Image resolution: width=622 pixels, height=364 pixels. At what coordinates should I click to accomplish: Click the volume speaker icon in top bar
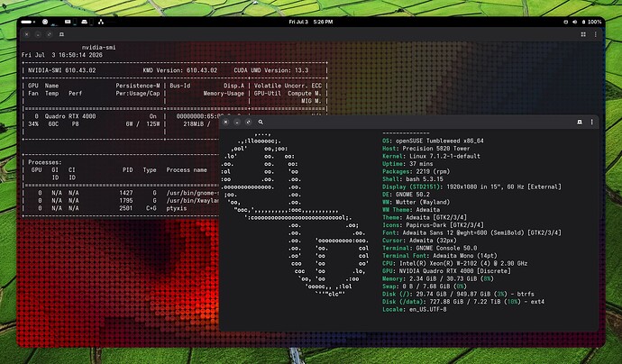click(x=575, y=22)
